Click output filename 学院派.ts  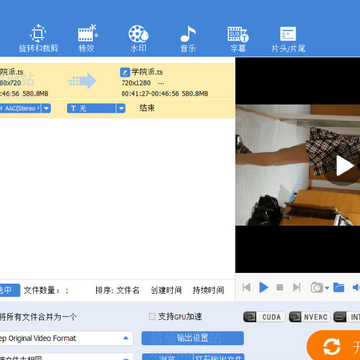click(147, 72)
